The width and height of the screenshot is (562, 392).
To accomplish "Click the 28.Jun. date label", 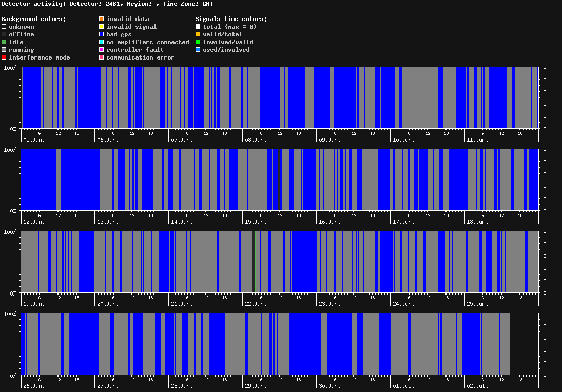I will (182, 386).
